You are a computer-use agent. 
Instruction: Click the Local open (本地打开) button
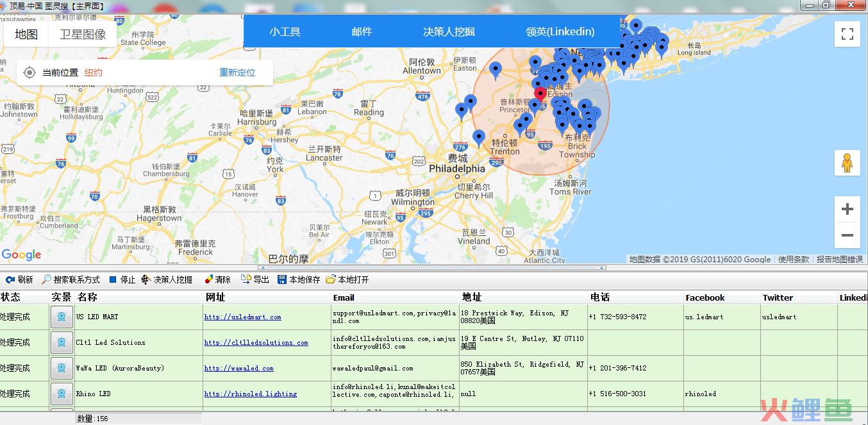347,279
